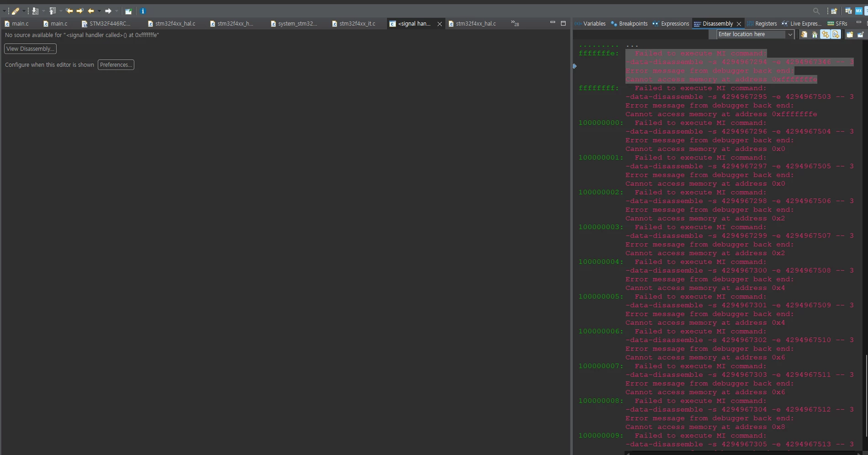
Task: Open a new Disassembly view icon
Action: point(850,35)
